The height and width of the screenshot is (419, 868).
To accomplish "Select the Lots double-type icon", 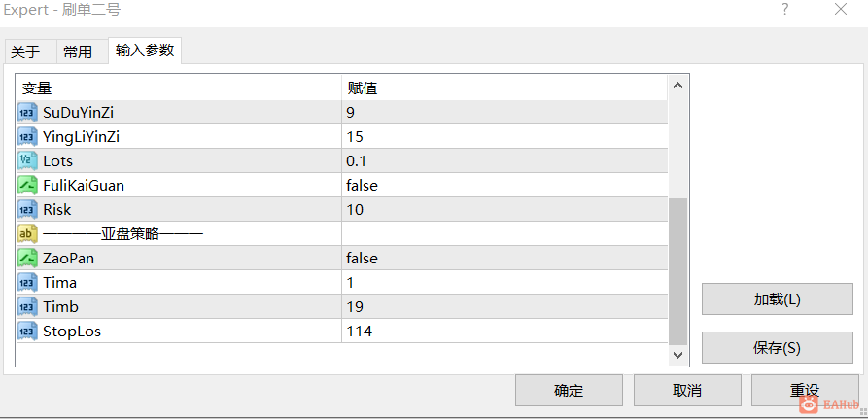I will [x=27, y=161].
